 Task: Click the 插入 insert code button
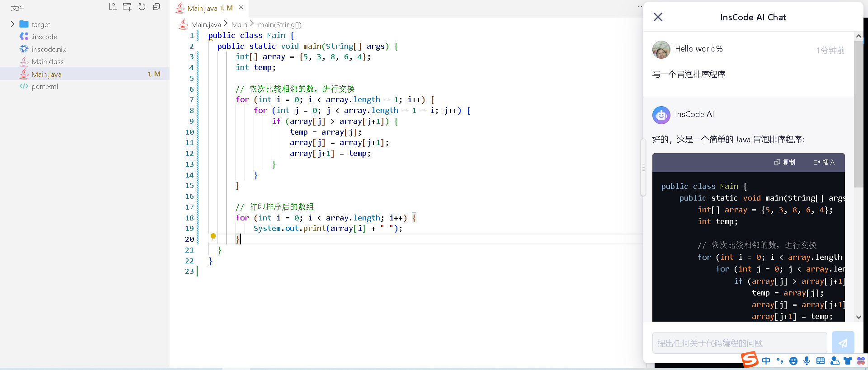824,163
